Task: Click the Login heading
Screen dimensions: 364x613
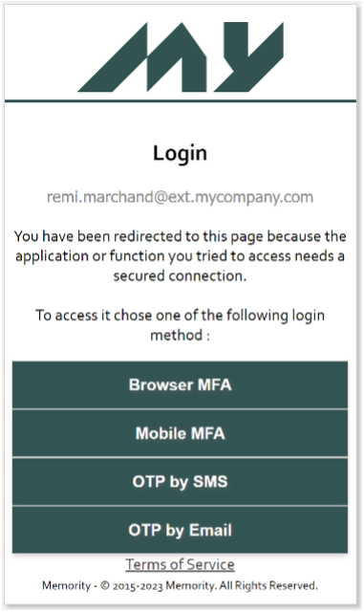Action: 180,153
